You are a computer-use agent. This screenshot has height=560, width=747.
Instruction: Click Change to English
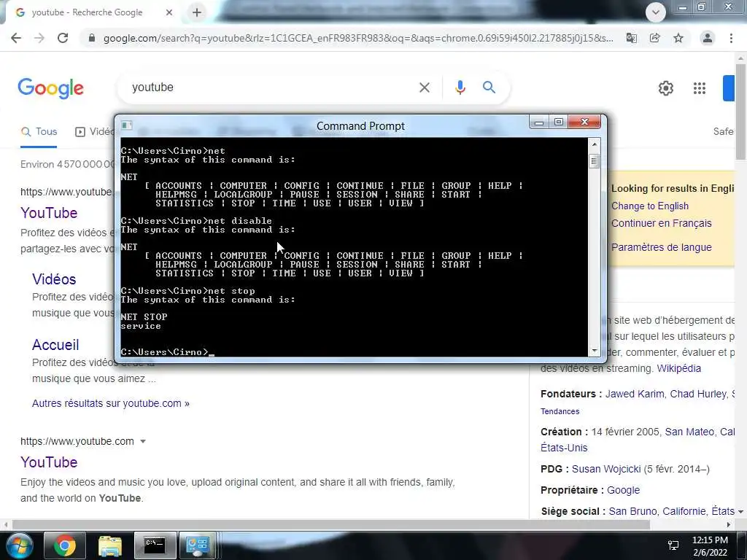click(650, 206)
